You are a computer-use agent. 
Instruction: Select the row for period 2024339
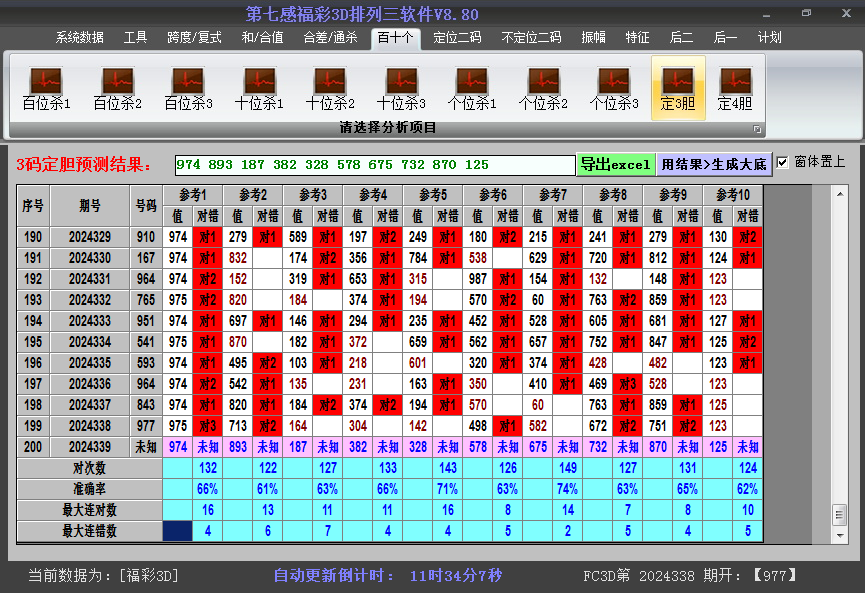[x=390, y=447]
